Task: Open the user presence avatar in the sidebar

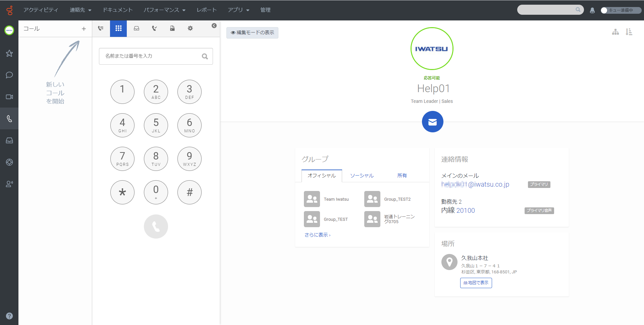Action: (x=9, y=30)
